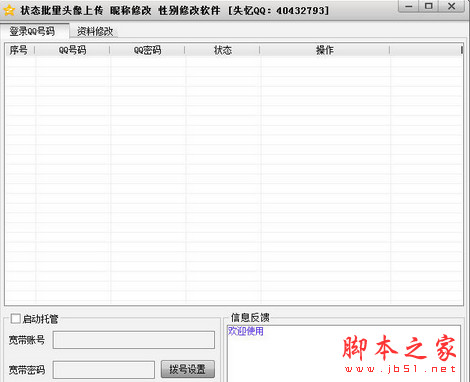Click the 操作 column header
This screenshot has height=382, width=470.
click(x=325, y=50)
